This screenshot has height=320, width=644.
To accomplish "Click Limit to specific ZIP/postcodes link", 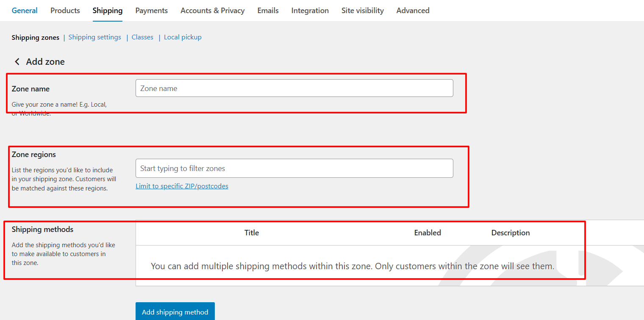I will [x=182, y=186].
